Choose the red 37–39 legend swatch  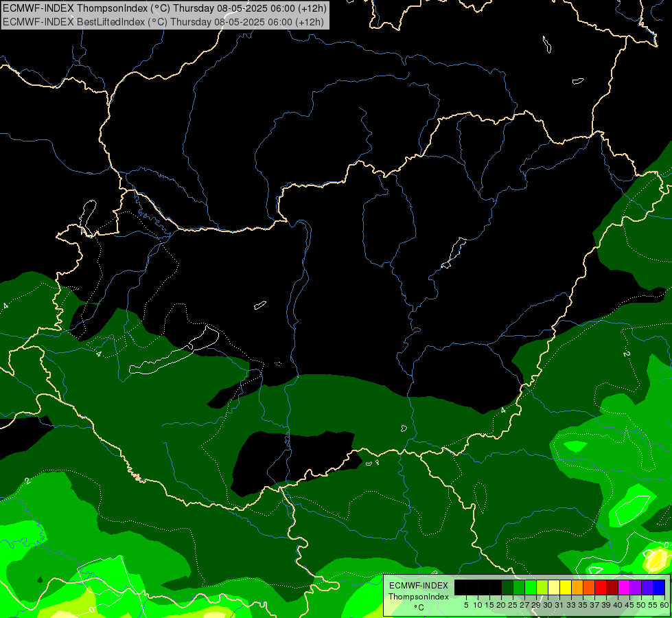pos(601,587)
